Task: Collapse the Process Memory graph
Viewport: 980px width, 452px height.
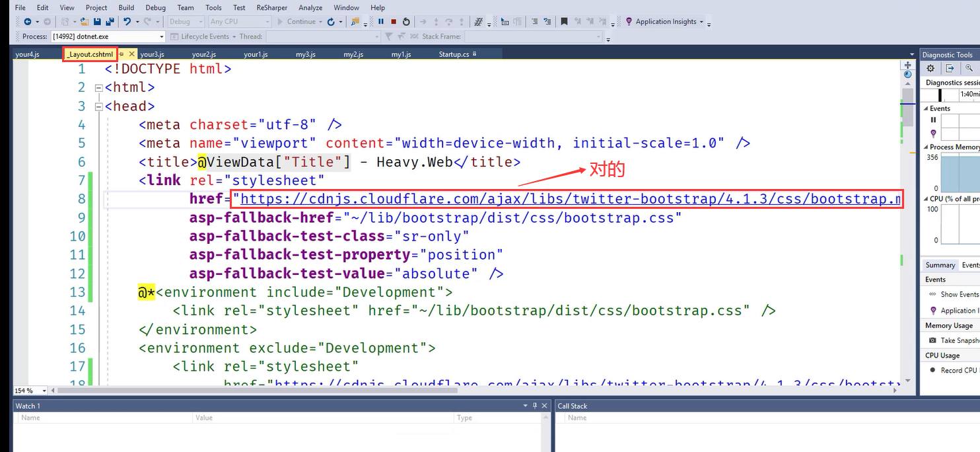Action: coord(926,147)
